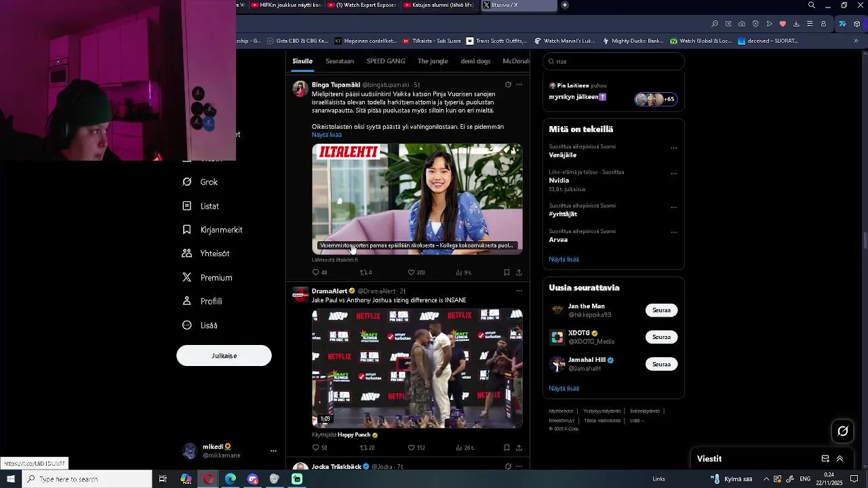Open browser tab search magnifier
The height and width of the screenshot is (488, 868).
pos(812,5)
